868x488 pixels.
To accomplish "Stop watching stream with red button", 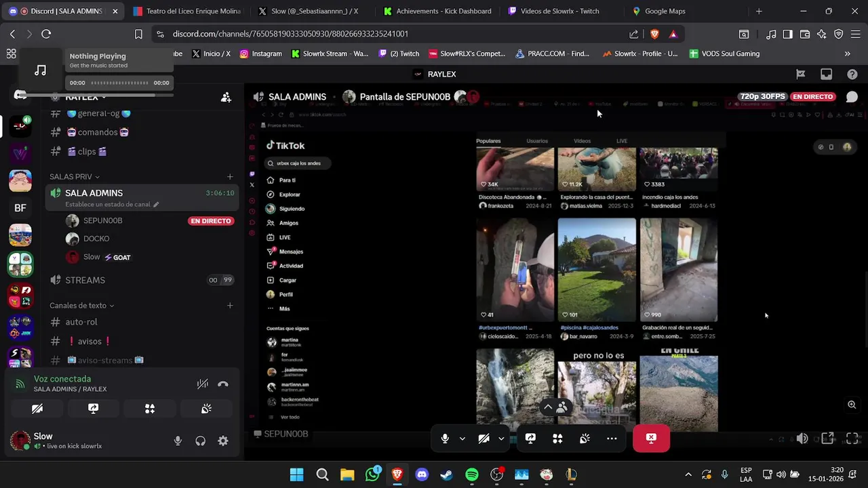I will 651,439.
